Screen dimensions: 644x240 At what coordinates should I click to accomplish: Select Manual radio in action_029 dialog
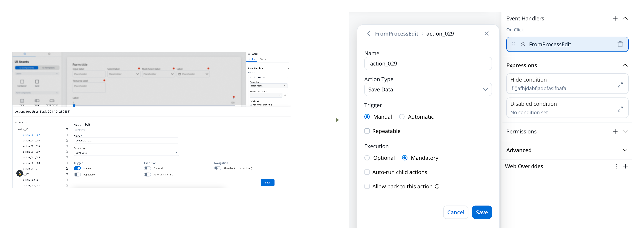(x=367, y=117)
